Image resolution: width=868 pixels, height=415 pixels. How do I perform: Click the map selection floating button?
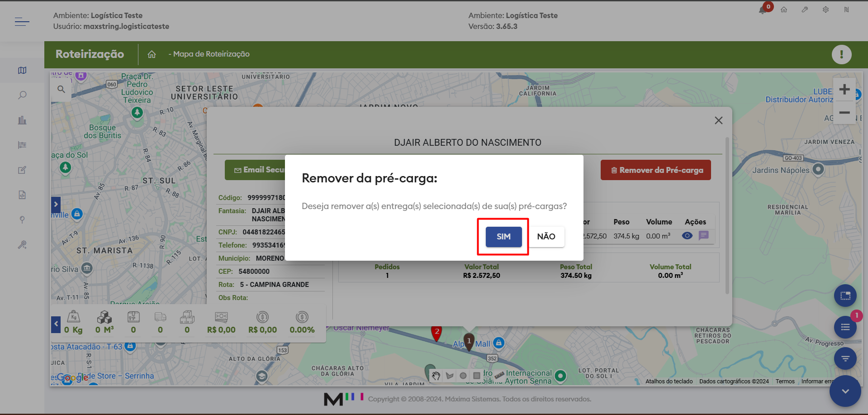(x=845, y=296)
